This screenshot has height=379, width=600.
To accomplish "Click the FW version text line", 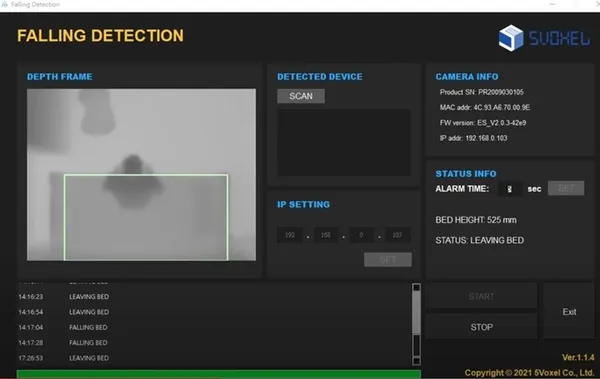I will pos(483,123).
